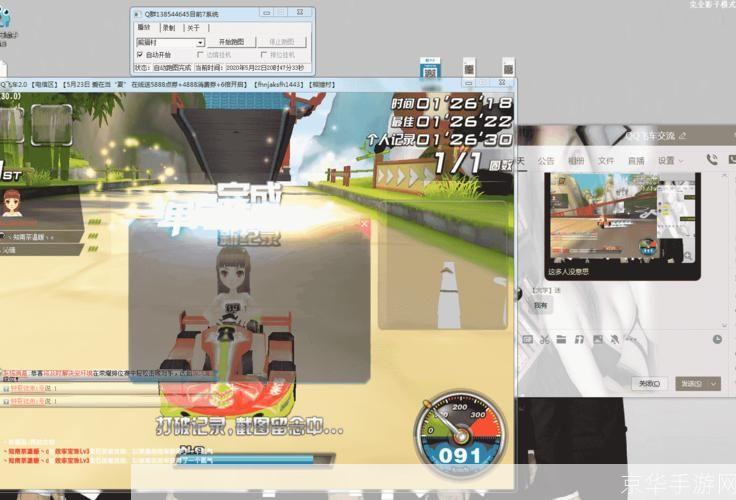Viewport: 736px width, 500px height.
Task: Click the more options dots in the chat toolbar
Action: click(x=631, y=339)
